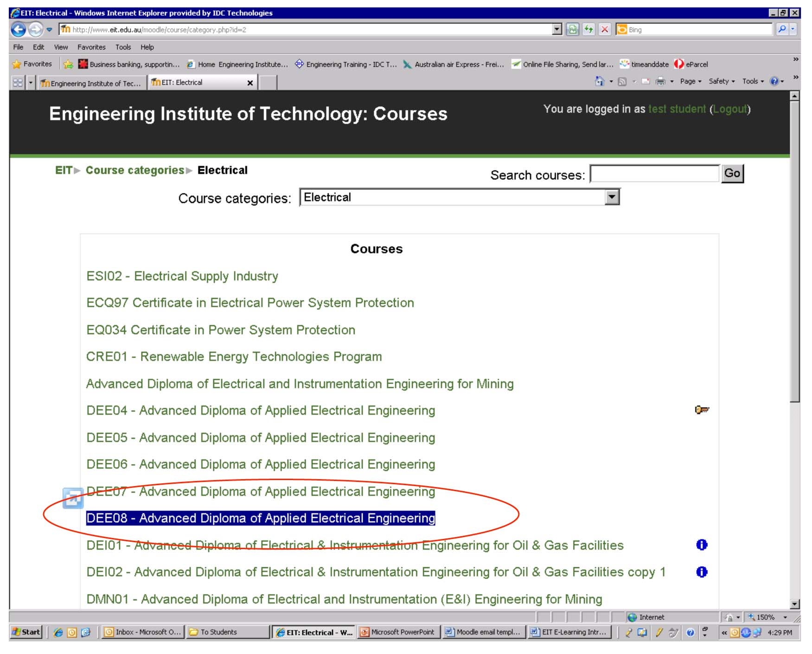The image size is (812, 654).
Task: Open EQ034 Certificate in Power System Protection
Action: pos(221,330)
